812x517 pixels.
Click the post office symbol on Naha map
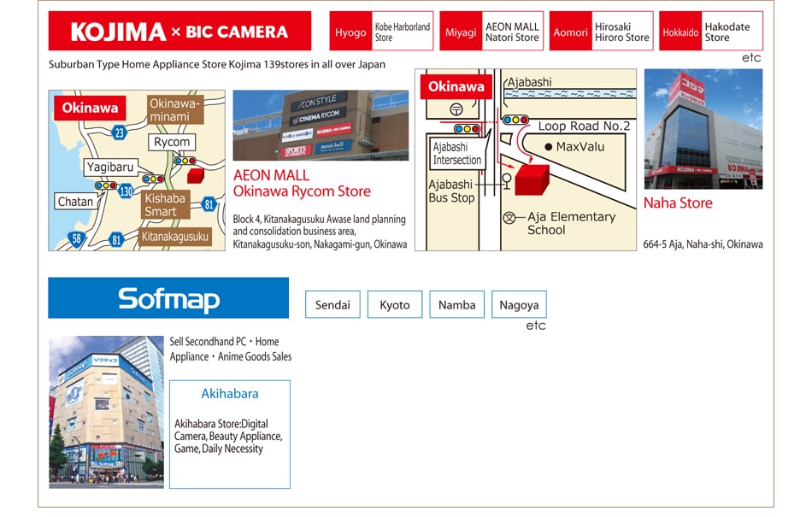(x=456, y=109)
